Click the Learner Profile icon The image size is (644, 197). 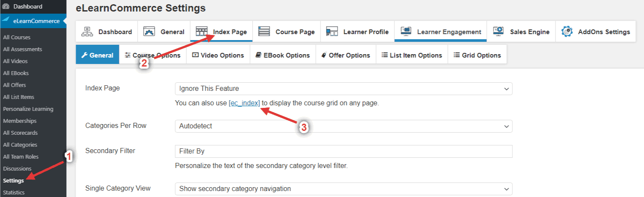point(332,32)
